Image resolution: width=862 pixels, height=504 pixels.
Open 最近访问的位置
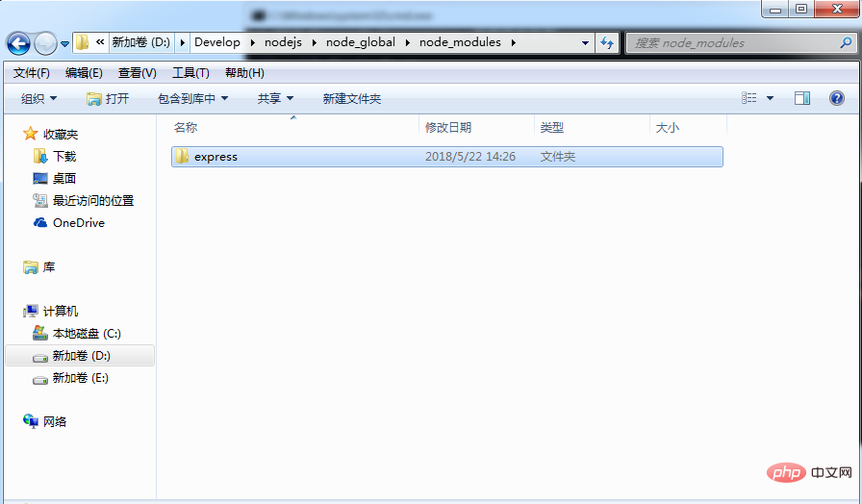tap(93, 201)
